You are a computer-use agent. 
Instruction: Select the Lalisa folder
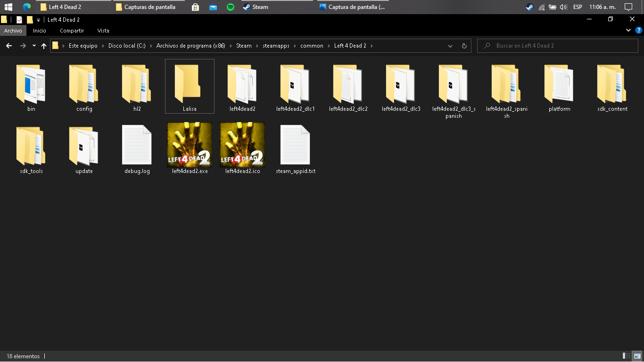coord(190,86)
